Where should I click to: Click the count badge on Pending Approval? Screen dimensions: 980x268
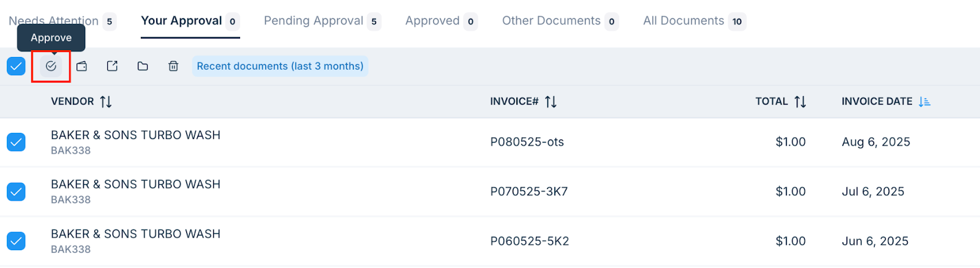(x=374, y=21)
